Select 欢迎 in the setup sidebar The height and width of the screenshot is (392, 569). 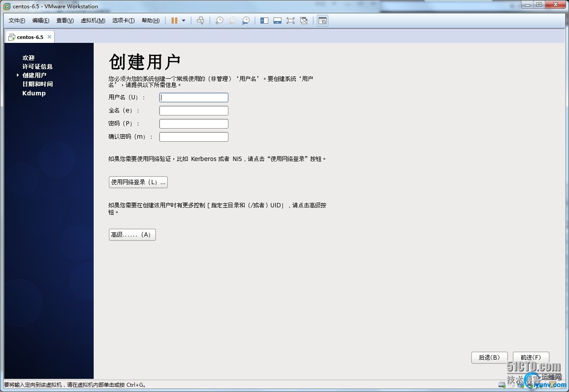pyautogui.click(x=28, y=58)
